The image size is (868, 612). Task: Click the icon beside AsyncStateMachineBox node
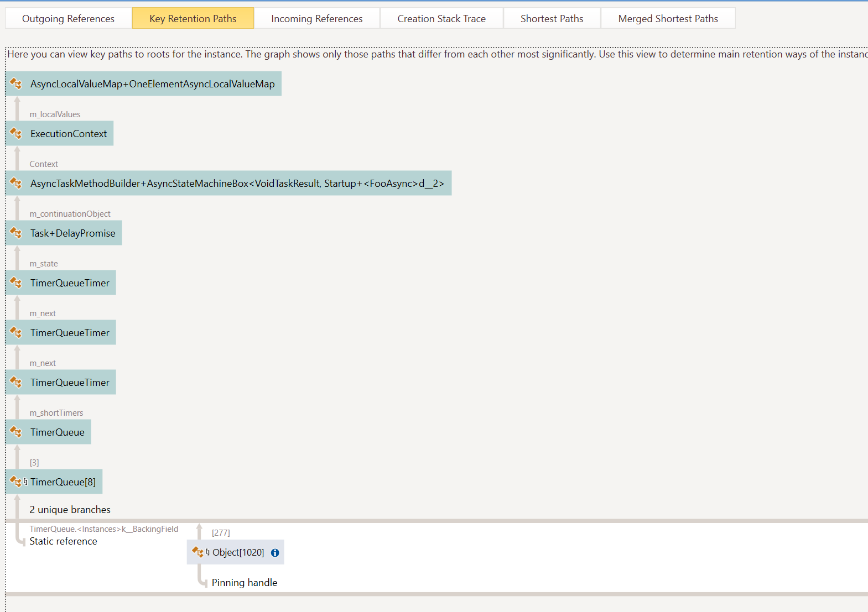(16, 184)
